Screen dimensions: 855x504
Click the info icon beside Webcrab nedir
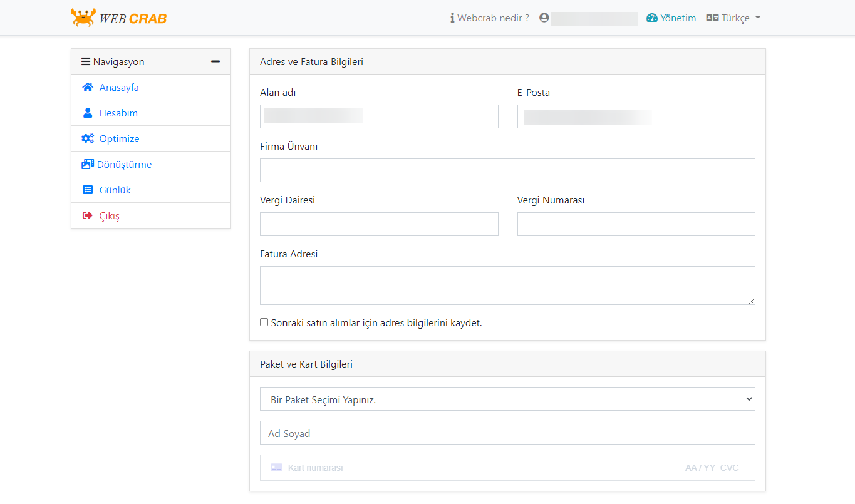coord(452,18)
